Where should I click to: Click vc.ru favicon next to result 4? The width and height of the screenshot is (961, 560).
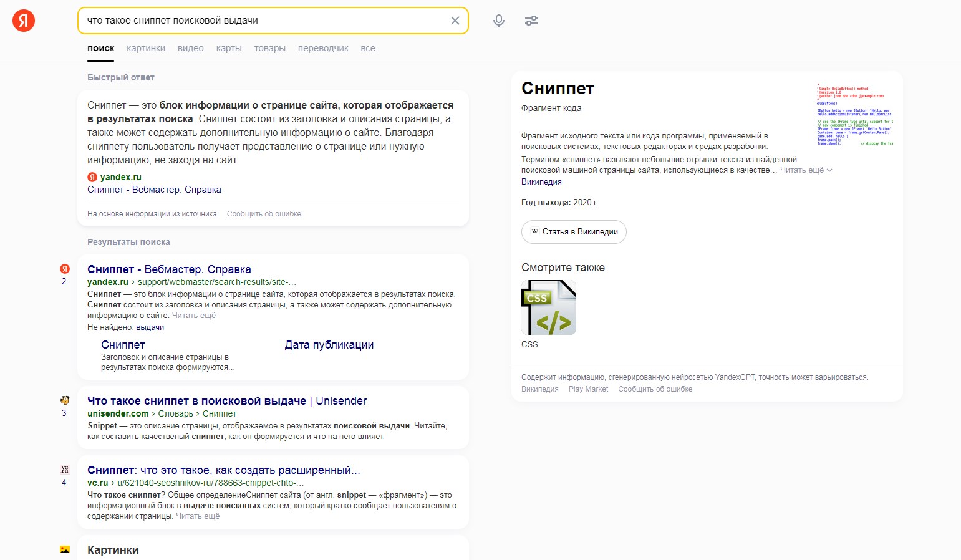65,470
